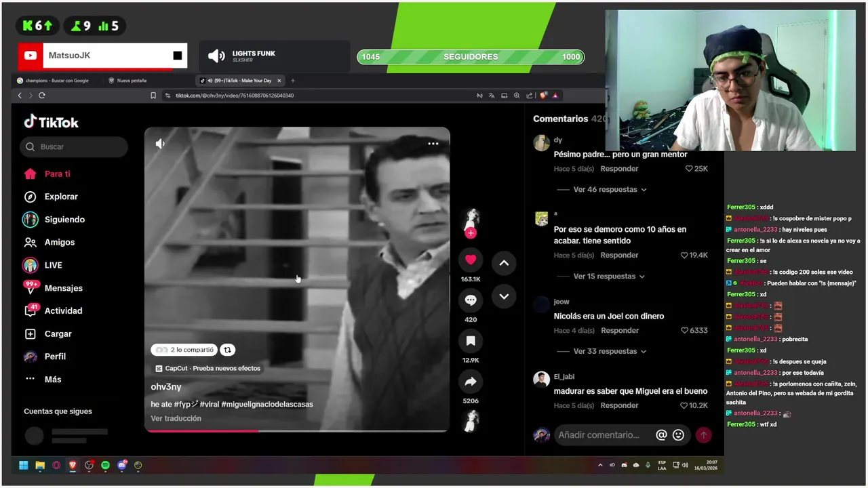This screenshot has height=488, width=868.
Task: Click the #miguelignaciodelascasas hashtag
Action: pyautogui.click(x=267, y=405)
